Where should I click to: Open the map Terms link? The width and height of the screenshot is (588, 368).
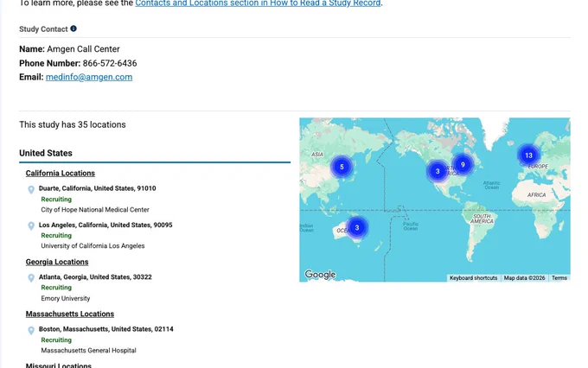559,278
